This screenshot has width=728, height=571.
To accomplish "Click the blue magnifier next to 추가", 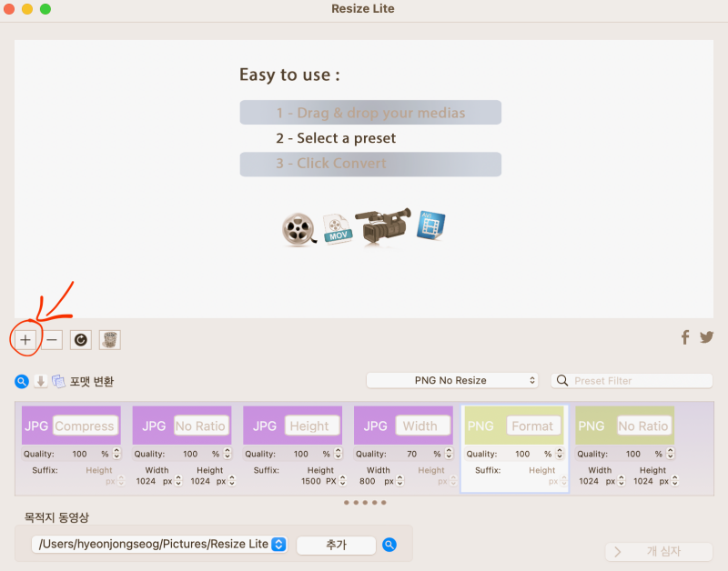I will pyautogui.click(x=389, y=545).
